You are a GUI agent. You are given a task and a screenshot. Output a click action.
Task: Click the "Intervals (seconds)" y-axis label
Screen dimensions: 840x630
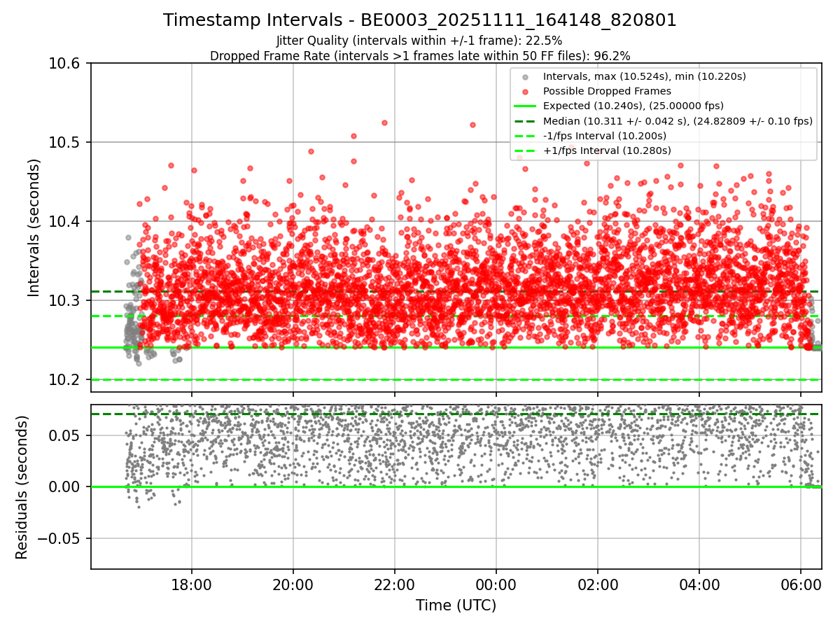point(34,227)
